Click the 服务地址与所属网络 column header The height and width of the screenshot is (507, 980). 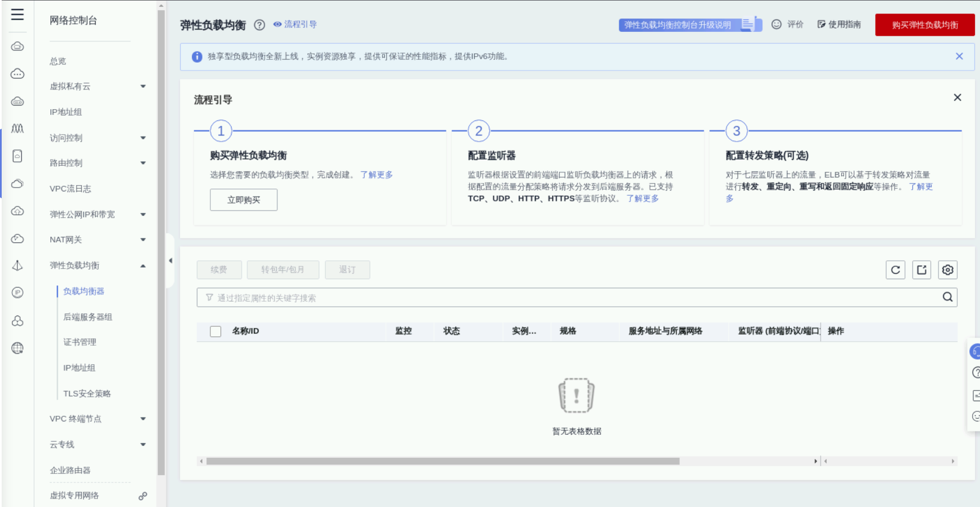click(x=665, y=331)
